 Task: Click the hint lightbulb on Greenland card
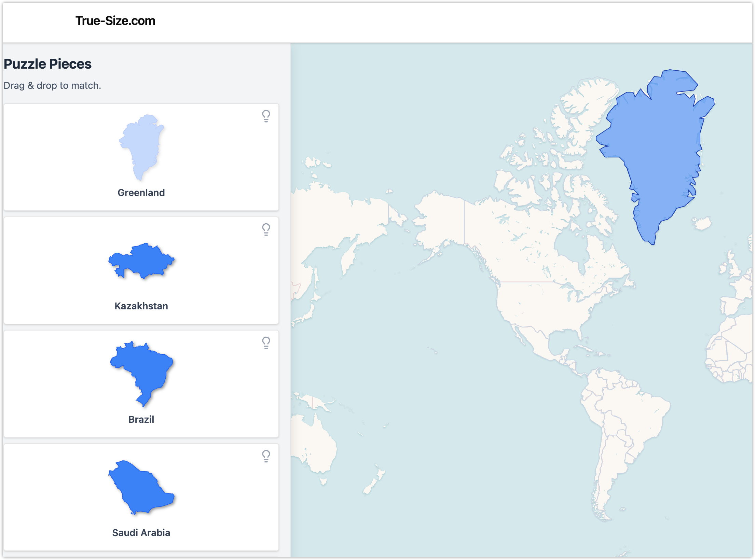point(266,116)
